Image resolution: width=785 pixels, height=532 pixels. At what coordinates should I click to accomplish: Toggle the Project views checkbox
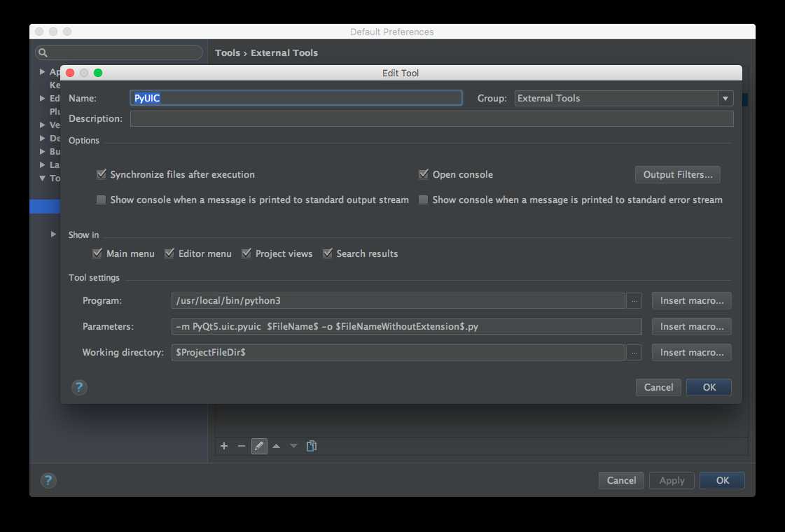tap(246, 253)
